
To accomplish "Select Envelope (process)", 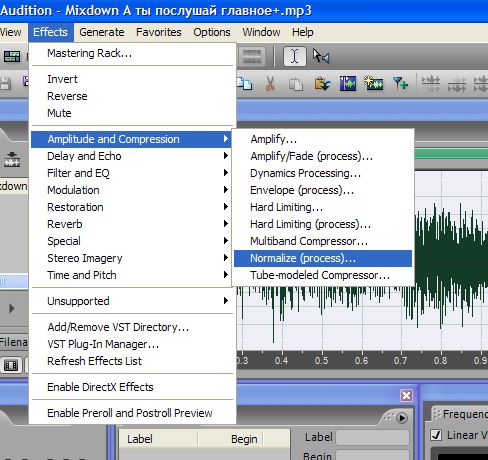I will (323, 190).
